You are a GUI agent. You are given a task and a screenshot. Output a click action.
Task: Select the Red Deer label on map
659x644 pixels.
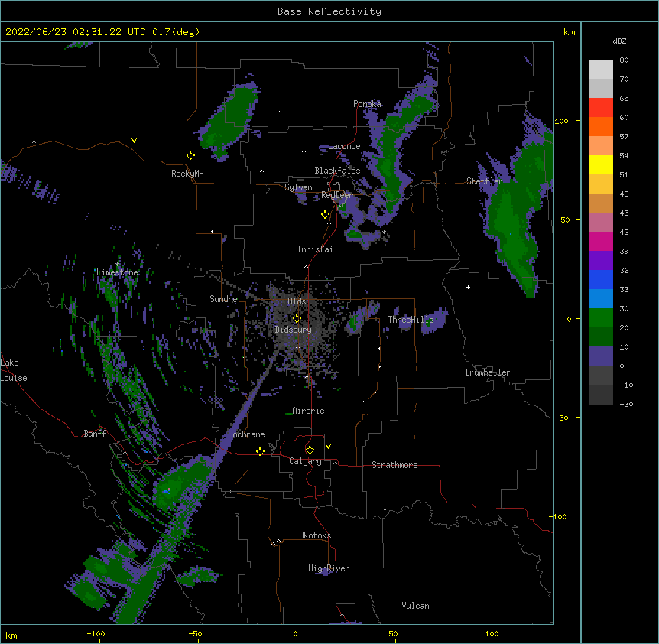coord(336,195)
